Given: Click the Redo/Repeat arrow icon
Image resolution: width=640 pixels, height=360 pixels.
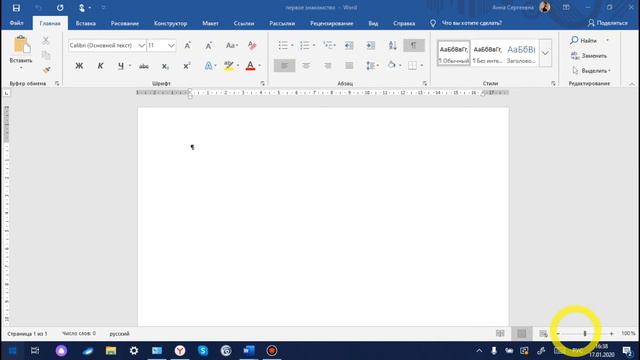Looking at the screenshot, I should [60, 8].
